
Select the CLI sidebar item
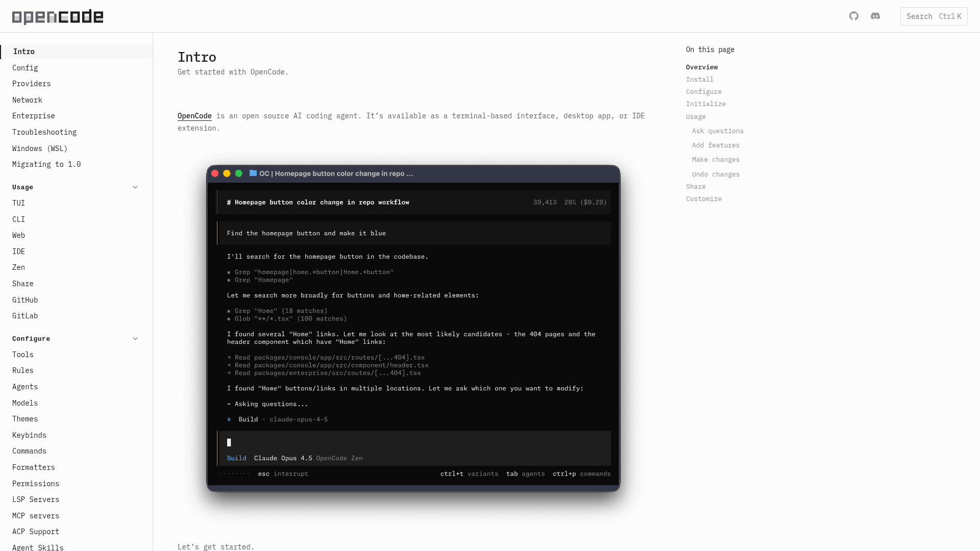19,219
